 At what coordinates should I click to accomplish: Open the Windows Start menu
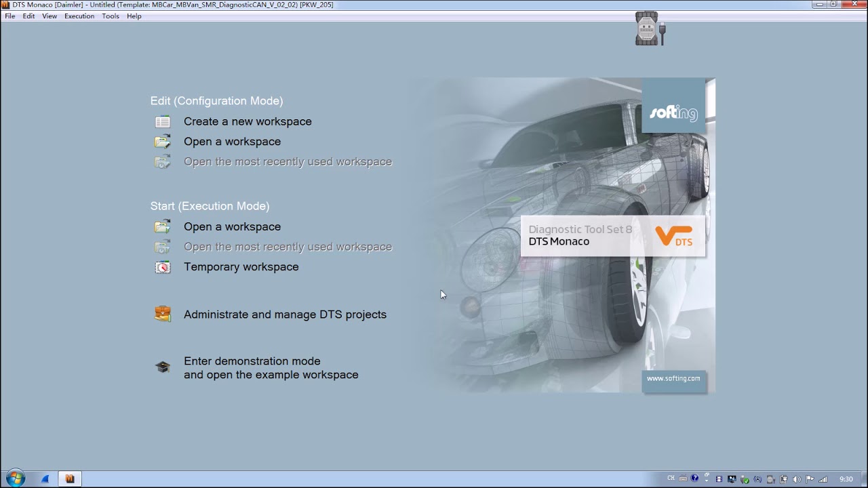[15, 479]
